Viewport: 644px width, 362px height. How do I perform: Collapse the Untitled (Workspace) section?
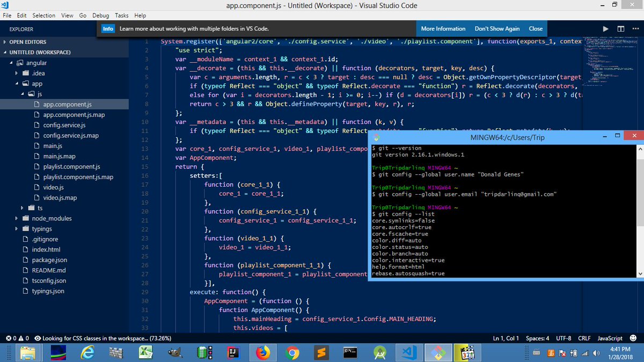[x=64, y=53]
